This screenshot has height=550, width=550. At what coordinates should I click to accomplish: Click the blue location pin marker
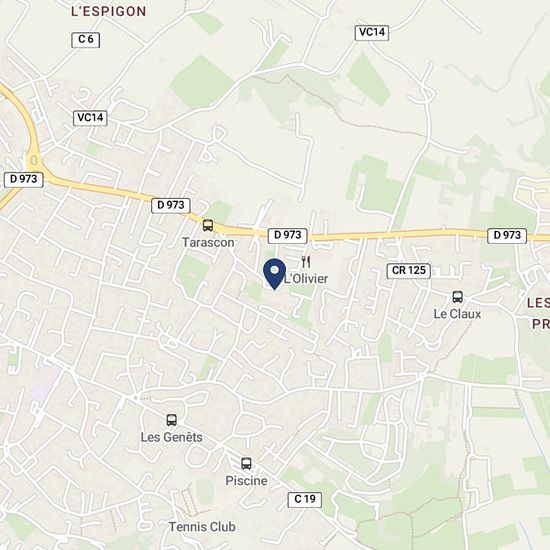point(274,274)
